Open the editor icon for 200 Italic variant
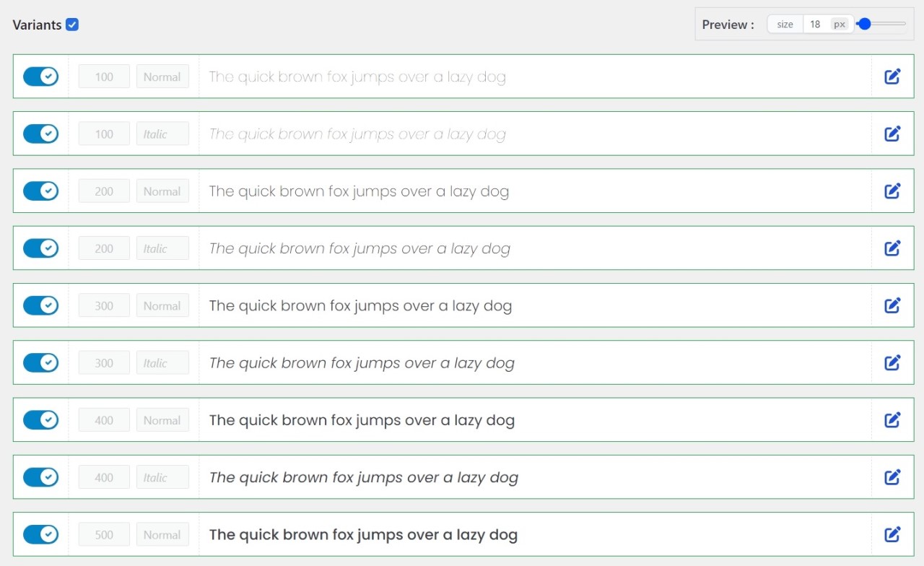Viewport: 924px width, 566px height. tap(892, 248)
